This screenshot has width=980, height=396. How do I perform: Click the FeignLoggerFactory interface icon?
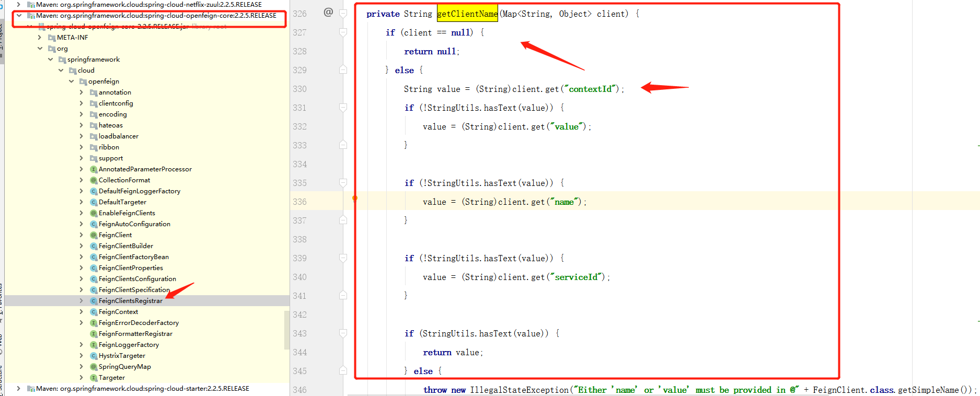(94, 345)
